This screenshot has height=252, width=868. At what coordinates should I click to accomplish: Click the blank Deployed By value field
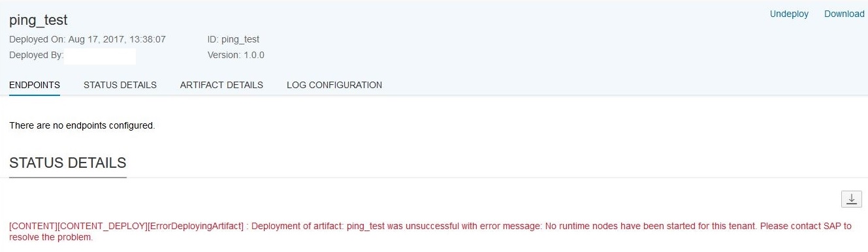pyautogui.click(x=101, y=55)
